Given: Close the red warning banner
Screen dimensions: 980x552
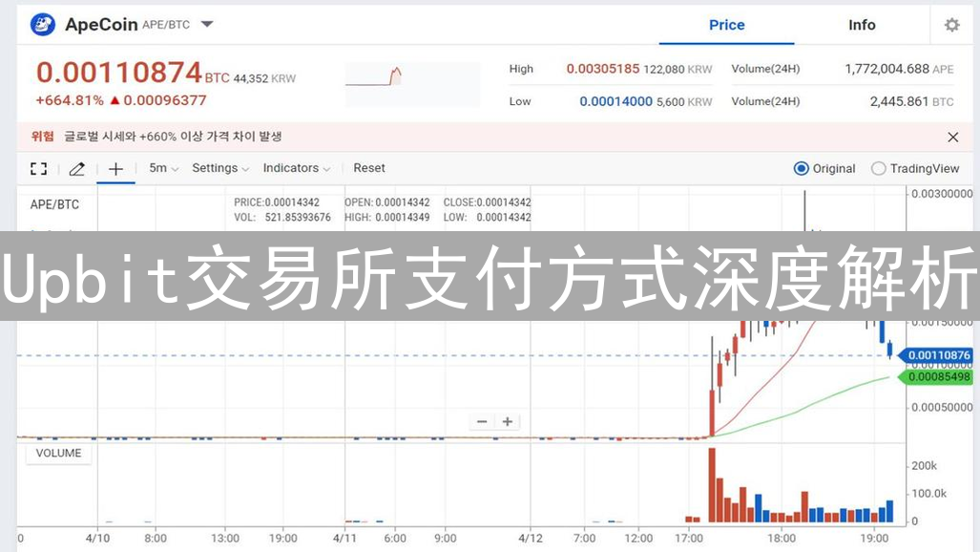Looking at the screenshot, I should pos(952,138).
